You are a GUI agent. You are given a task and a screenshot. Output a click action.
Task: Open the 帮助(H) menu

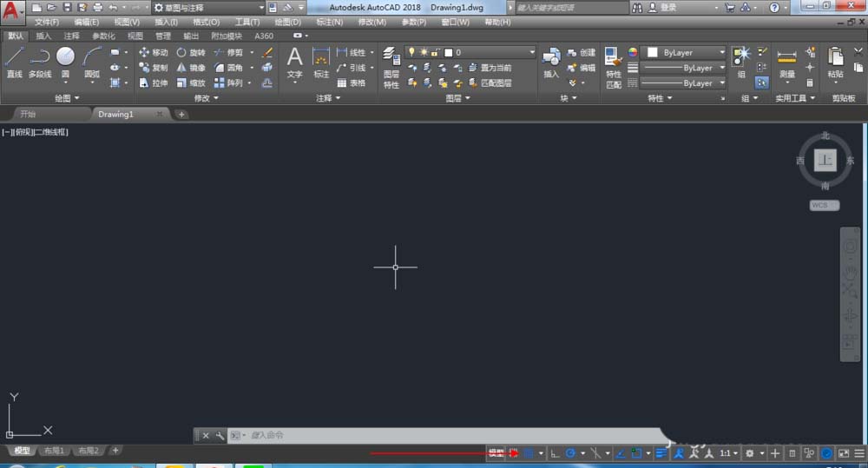497,23
